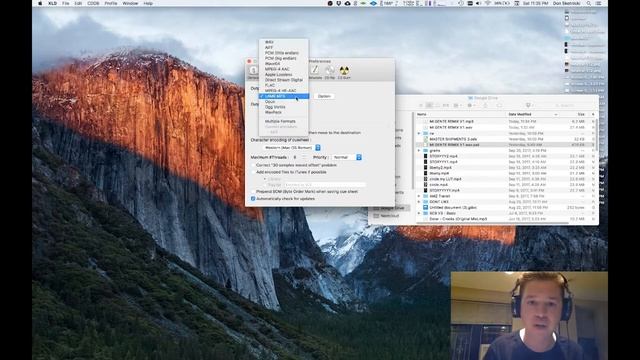Open the CDDB menu
Screen dimensions: 640x360
pos(93,3)
